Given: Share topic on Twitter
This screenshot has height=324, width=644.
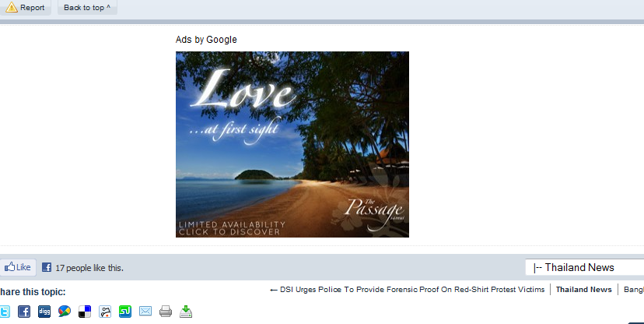Looking at the screenshot, I should [x=4, y=312].
